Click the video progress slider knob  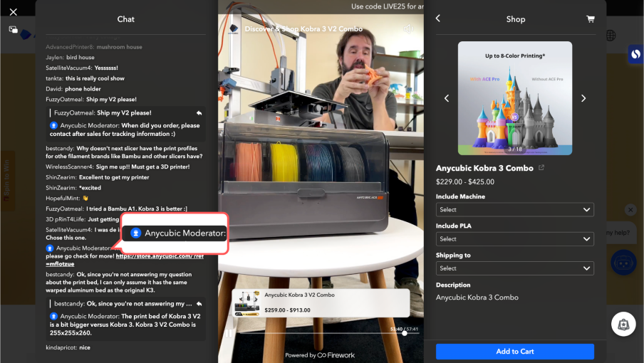(405, 334)
